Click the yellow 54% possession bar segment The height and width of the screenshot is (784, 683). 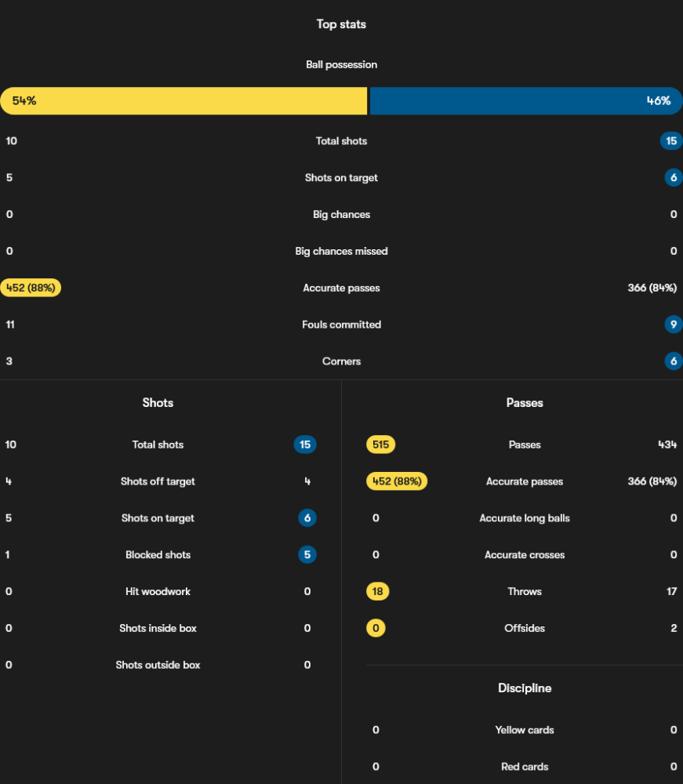[183, 101]
